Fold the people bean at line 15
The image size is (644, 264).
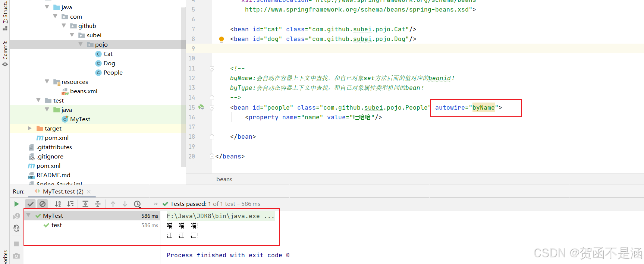[212, 108]
